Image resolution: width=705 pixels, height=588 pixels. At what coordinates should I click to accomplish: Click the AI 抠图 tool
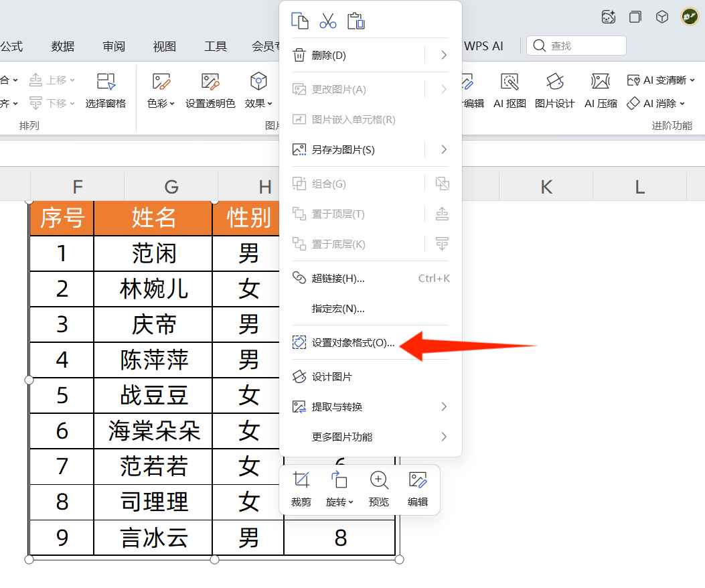coord(510,91)
